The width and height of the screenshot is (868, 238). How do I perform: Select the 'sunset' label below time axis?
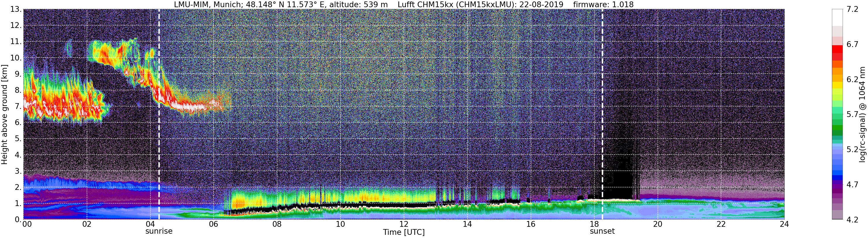(x=602, y=231)
